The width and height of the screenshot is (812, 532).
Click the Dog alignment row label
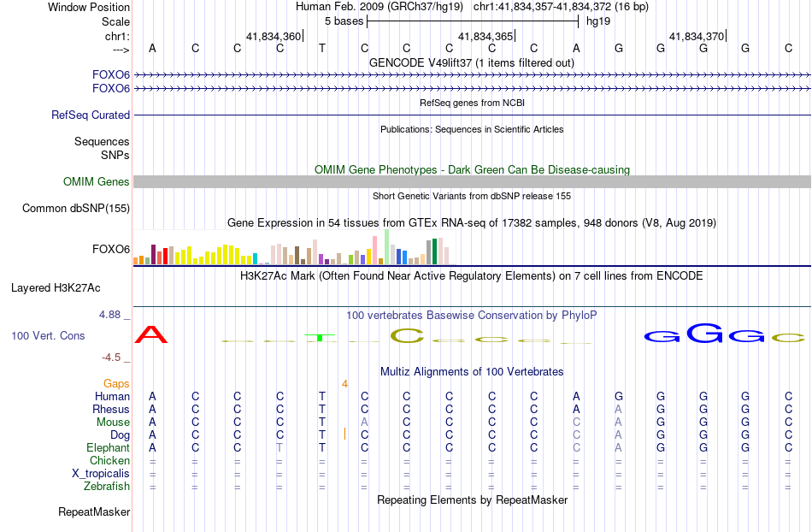point(121,435)
